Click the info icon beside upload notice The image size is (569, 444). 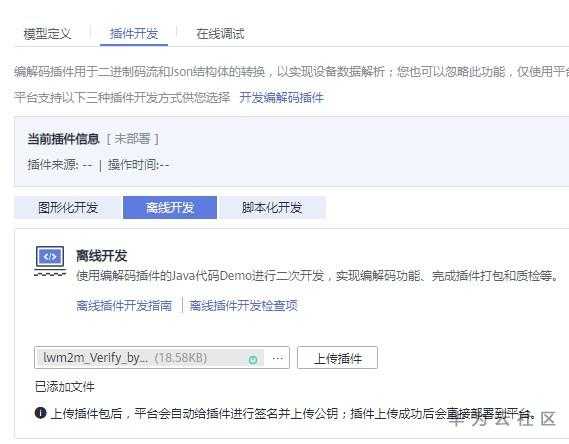coord(41,413)
